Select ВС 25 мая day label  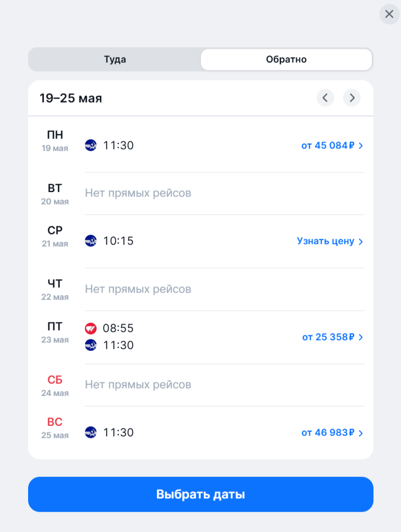[55, 427]
